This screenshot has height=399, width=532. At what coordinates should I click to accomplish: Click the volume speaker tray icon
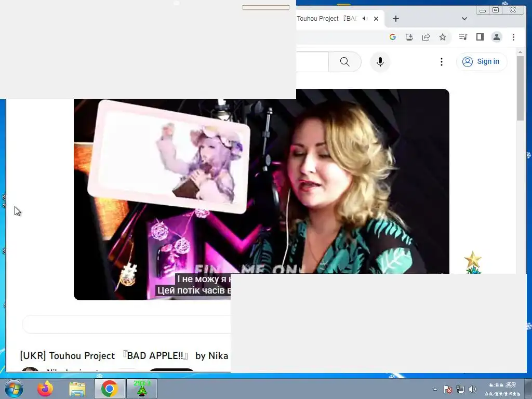click(x=472, y=389)
